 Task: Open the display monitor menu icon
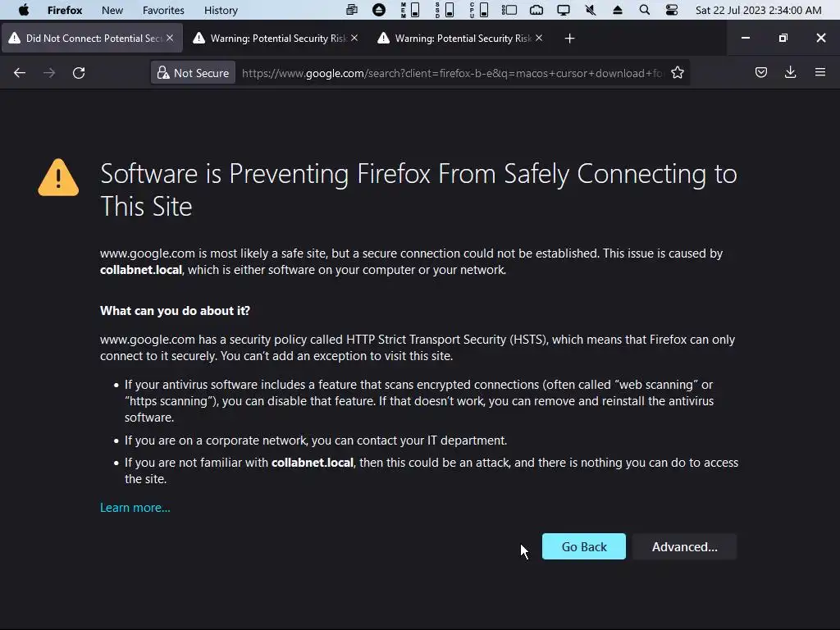564,10
